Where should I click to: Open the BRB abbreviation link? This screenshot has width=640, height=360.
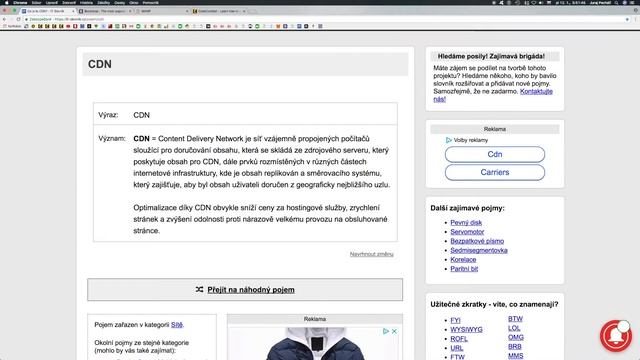tap(514, 347)
